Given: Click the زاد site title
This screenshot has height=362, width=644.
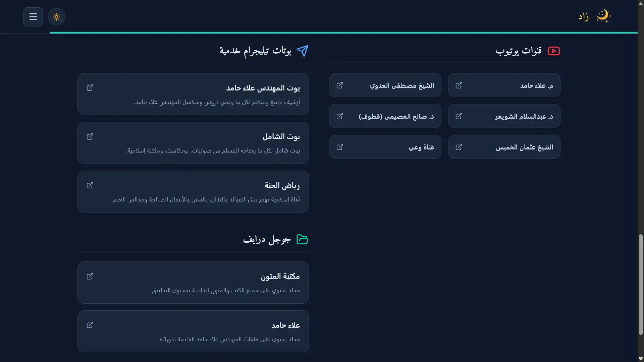Looking at the screenshot, I should tap(584, 17).
